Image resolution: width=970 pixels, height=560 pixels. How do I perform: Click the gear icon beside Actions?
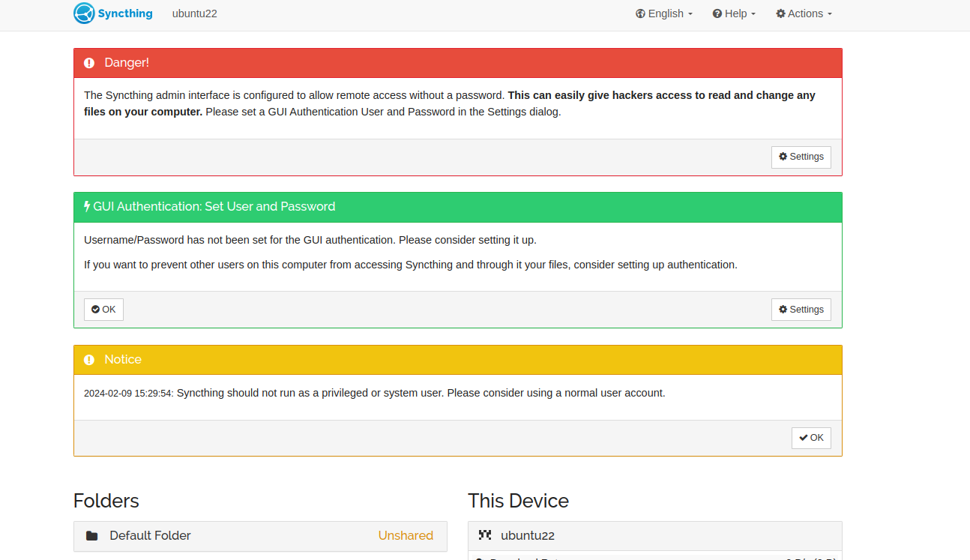point(780,13)
